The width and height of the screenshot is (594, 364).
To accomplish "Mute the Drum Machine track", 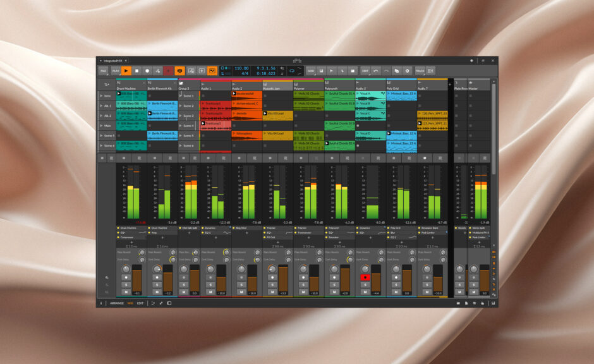I will coord(126,293).
